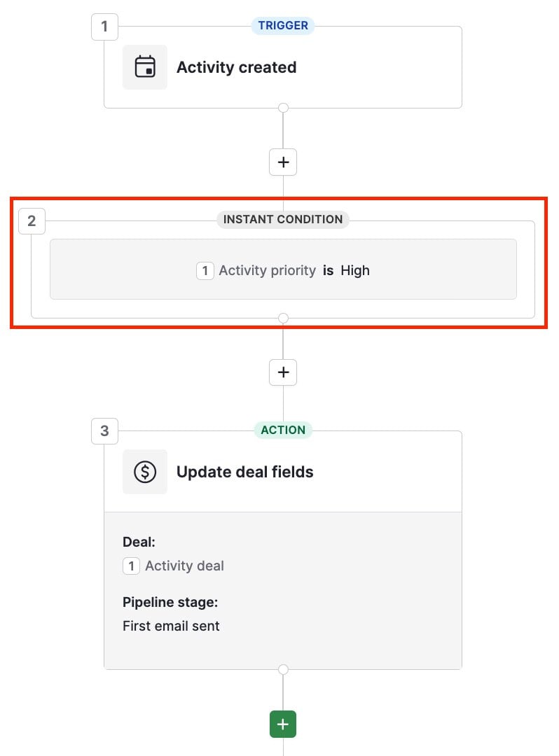
Task: Click the connector dot below the condition block
Action: (282, 318)
